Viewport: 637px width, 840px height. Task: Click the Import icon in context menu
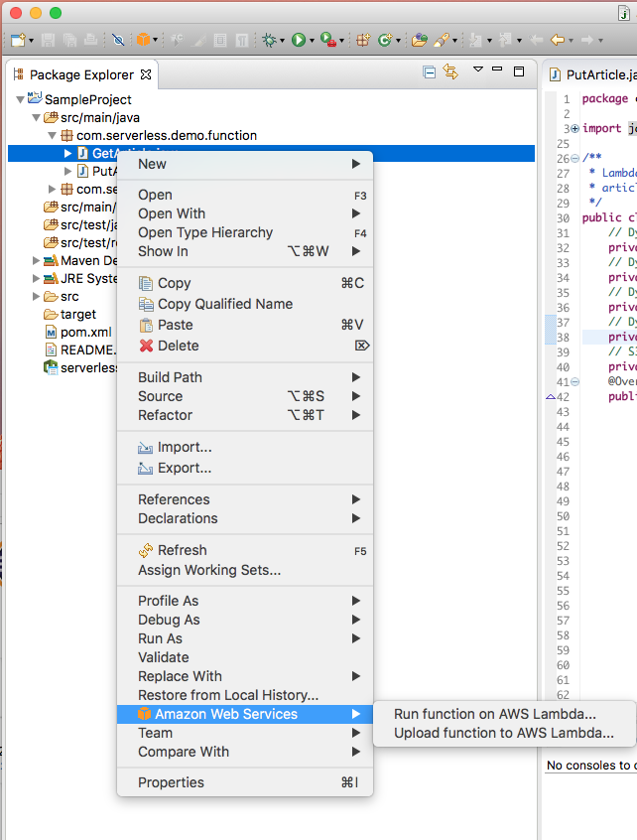point(145,448)
